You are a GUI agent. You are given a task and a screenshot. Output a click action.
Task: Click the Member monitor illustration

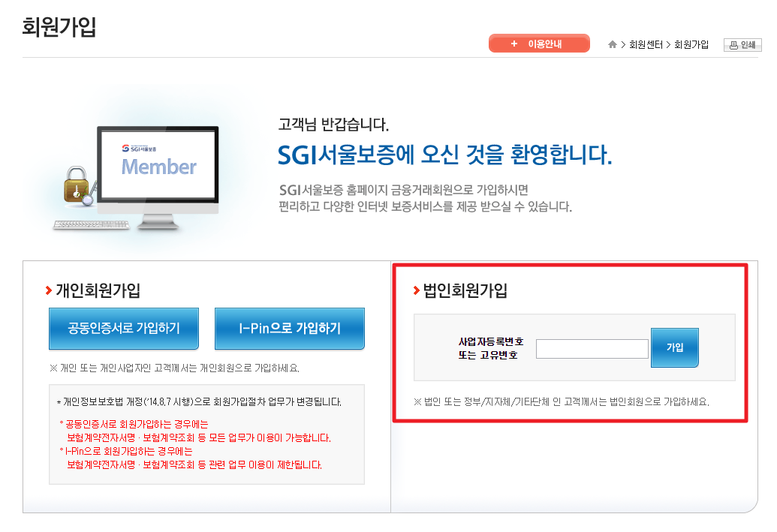(158, 177)
